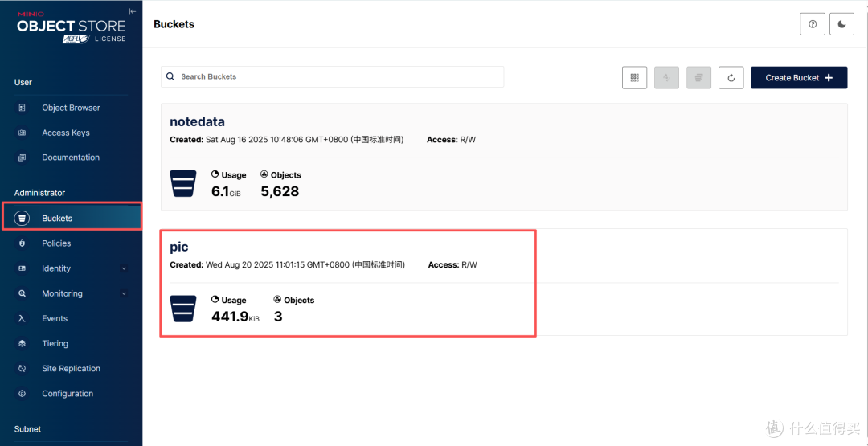This screenshot has width=868, height=446.
Task: Click the Tiering layers icon
Action: click(23, 344)
